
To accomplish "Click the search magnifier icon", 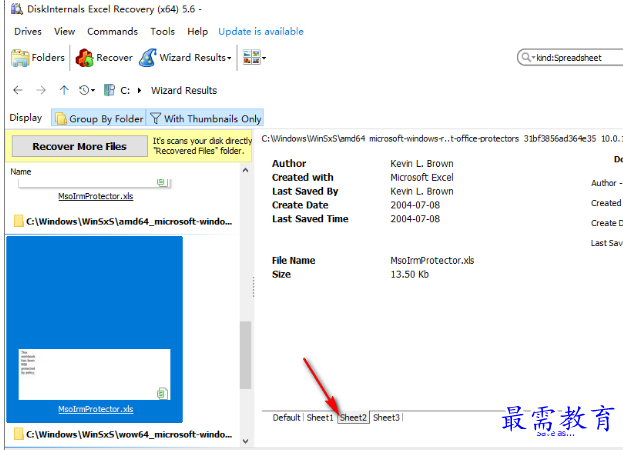I will 526,57.
